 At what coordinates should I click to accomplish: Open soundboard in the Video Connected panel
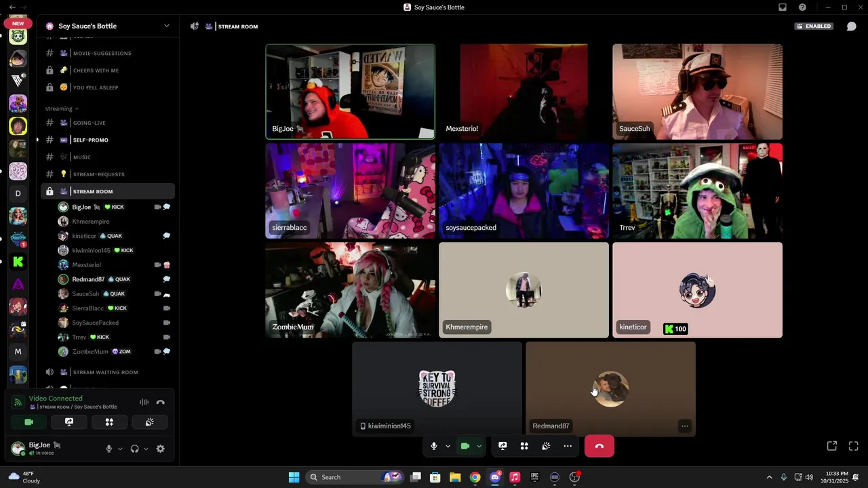[150, 422]
